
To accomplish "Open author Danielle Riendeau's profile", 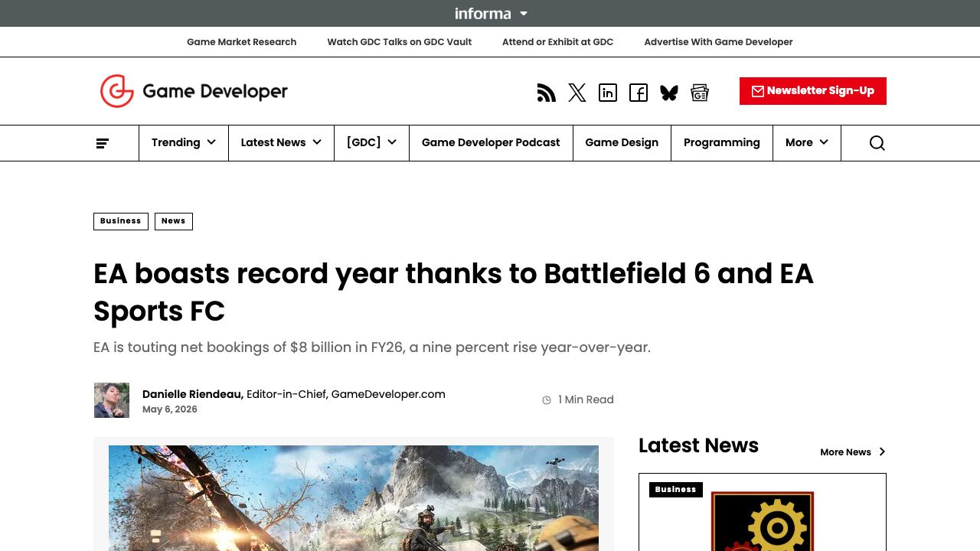I will pos(193,394).
